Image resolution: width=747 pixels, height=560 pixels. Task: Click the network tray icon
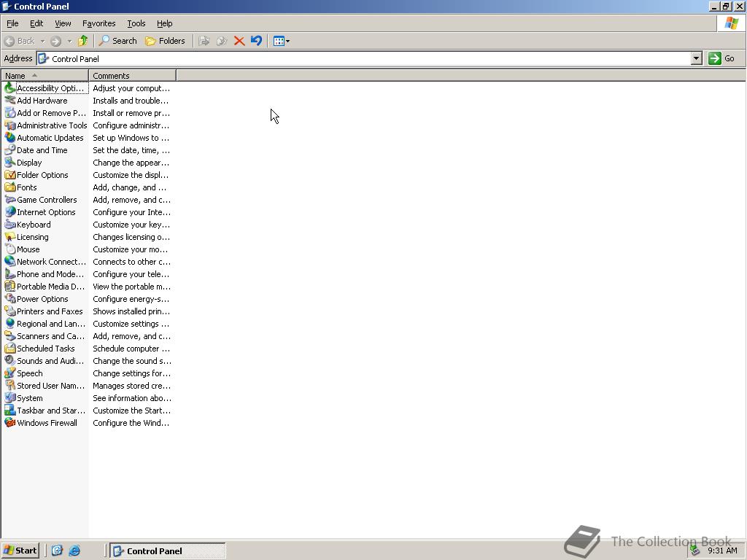tap(695, 551)
